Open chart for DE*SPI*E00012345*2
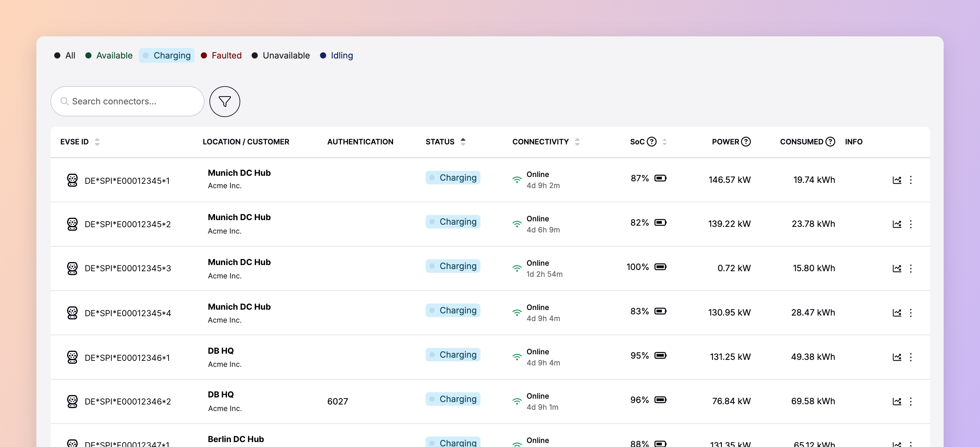The width and height of the screenshot is (980, 447). (x=897, y=224)
